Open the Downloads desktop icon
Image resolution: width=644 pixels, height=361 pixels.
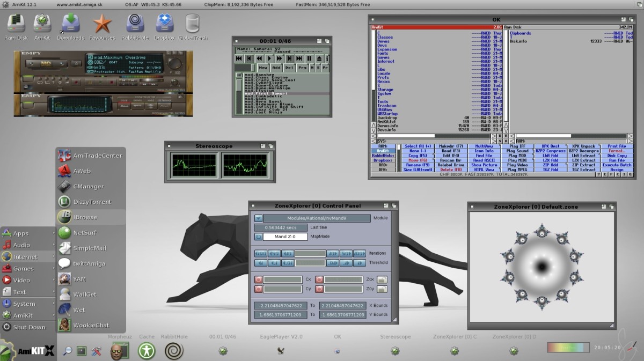[x=70, y=25]
